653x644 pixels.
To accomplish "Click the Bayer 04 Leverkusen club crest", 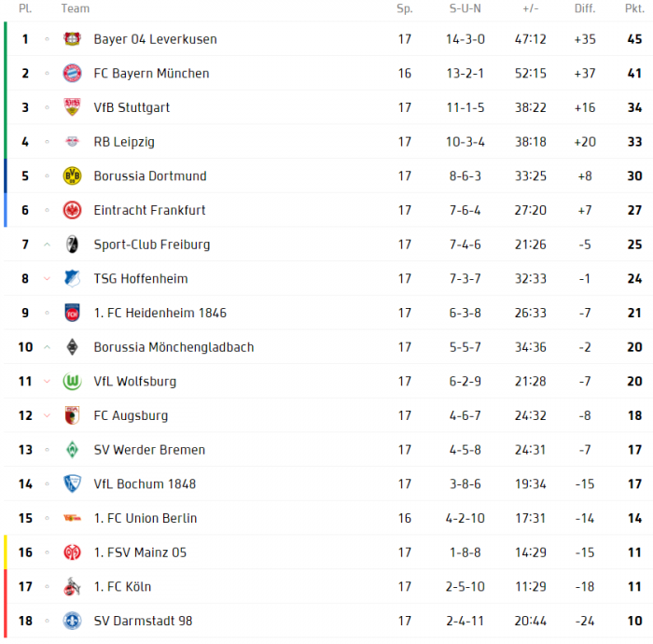I will click(72, 39).
